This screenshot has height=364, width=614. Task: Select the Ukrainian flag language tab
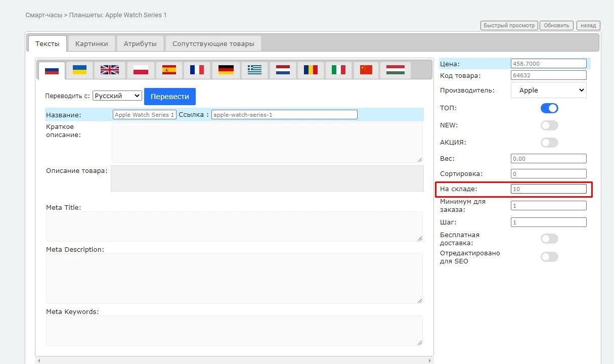79,70
